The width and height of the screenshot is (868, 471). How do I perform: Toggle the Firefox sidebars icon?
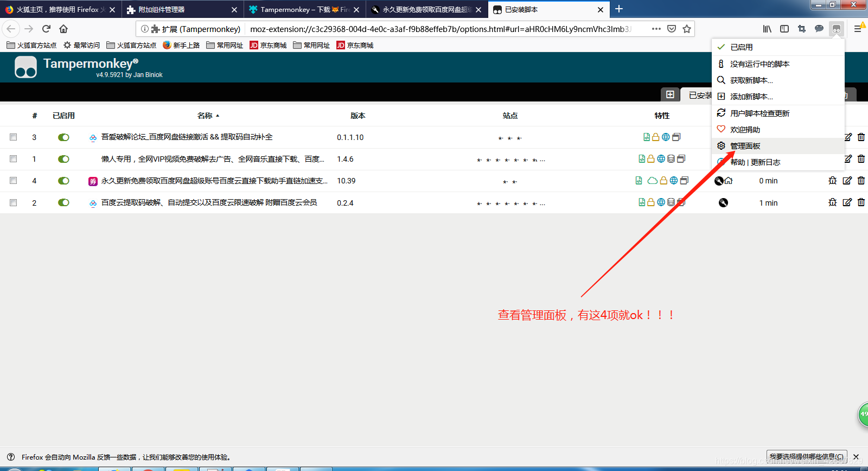(784, 29)
